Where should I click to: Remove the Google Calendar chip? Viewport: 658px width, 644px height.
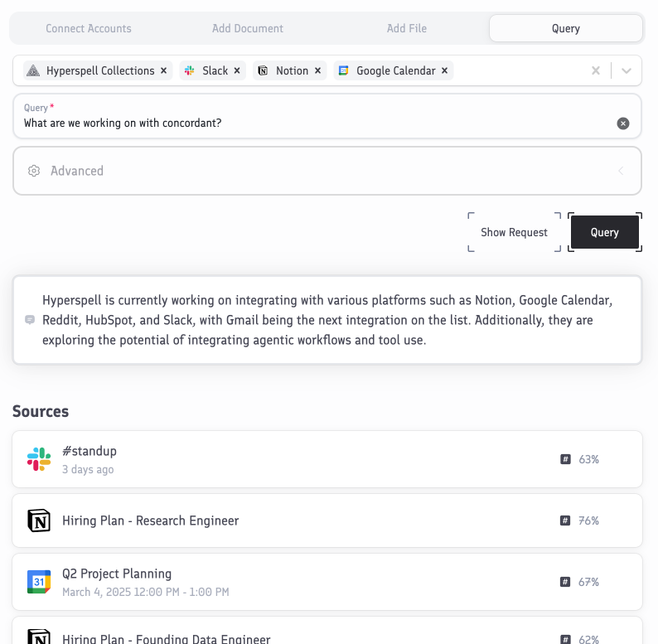(x=444, y=71)
